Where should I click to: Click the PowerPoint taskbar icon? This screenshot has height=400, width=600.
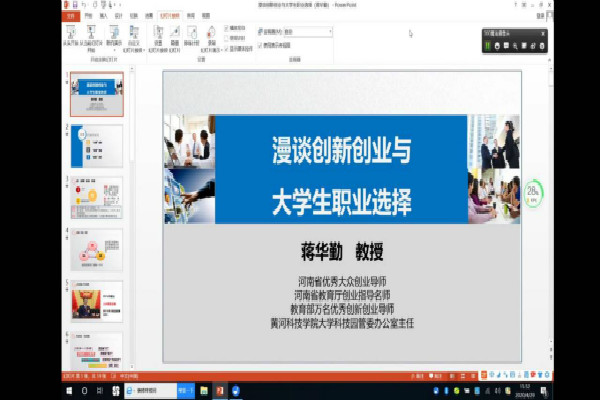220,391
